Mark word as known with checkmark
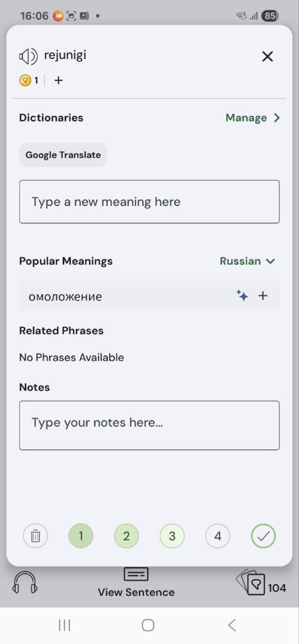Image resolution: width=299 pixels, height=644 pixels. click(263, 536)
